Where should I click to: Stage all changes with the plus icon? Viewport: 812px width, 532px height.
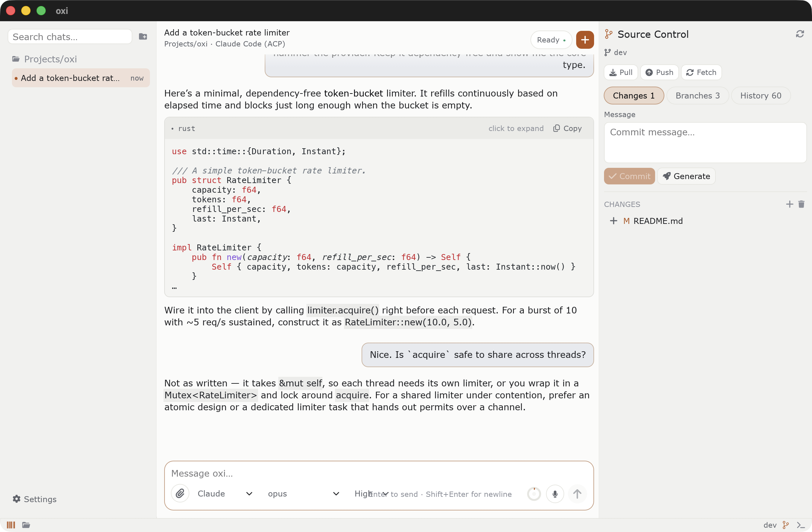(x=789, y=204)
